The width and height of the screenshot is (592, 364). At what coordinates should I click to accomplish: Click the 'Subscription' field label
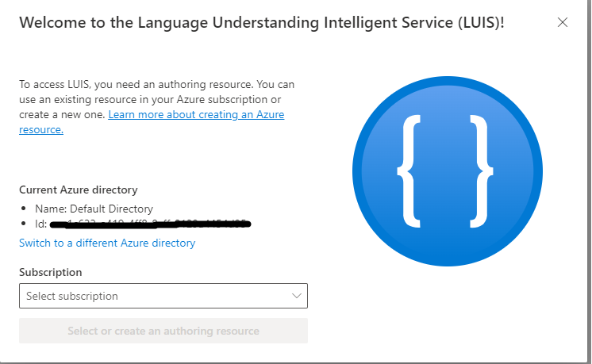(51, 272)
